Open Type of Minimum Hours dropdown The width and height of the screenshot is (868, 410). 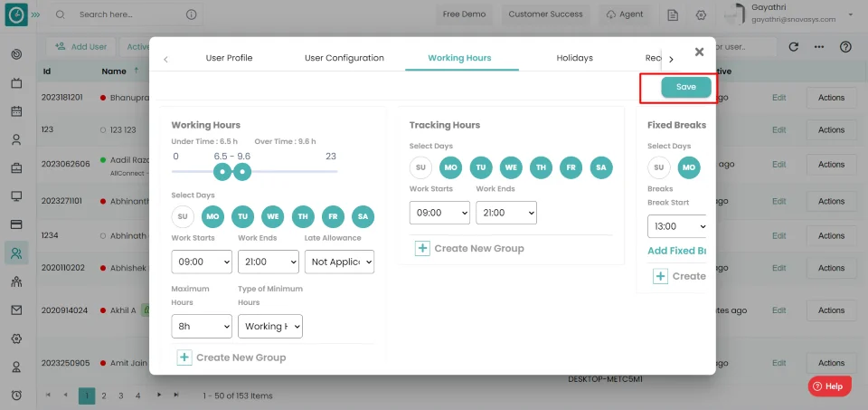point(270,327)
